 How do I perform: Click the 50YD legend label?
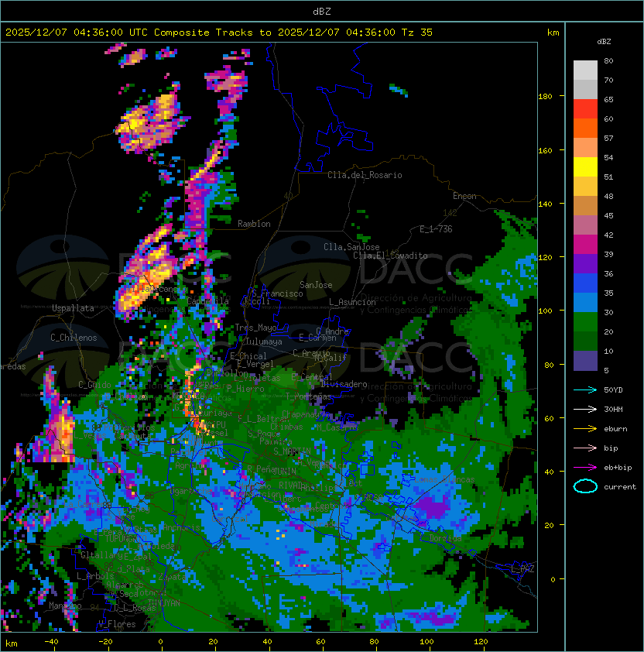tap(613, 390)
